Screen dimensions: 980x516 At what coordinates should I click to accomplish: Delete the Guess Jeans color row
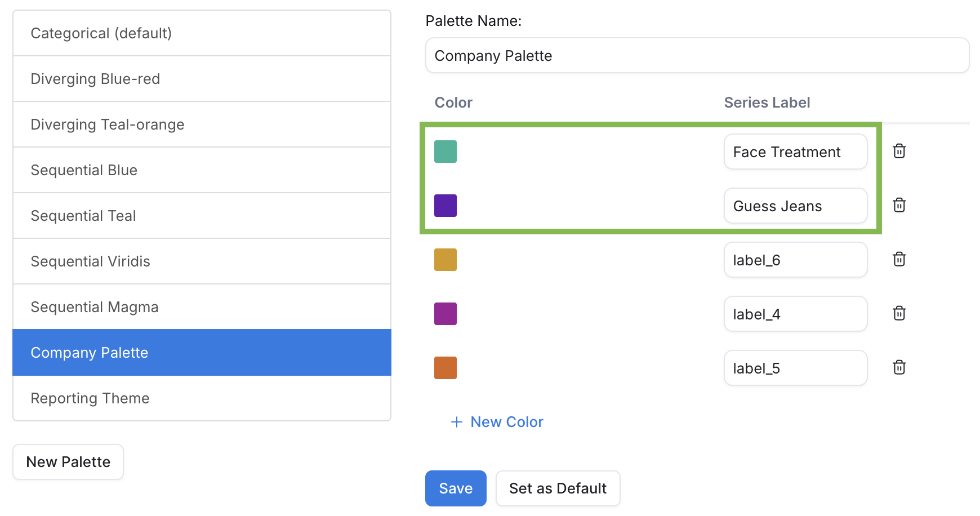click(x=899, y=205)
